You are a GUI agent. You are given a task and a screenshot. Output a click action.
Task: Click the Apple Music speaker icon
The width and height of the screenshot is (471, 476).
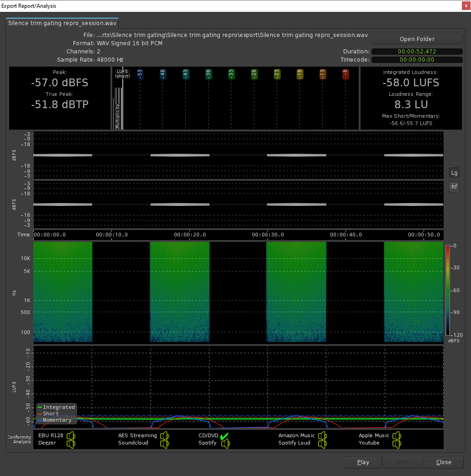point(397,436)
